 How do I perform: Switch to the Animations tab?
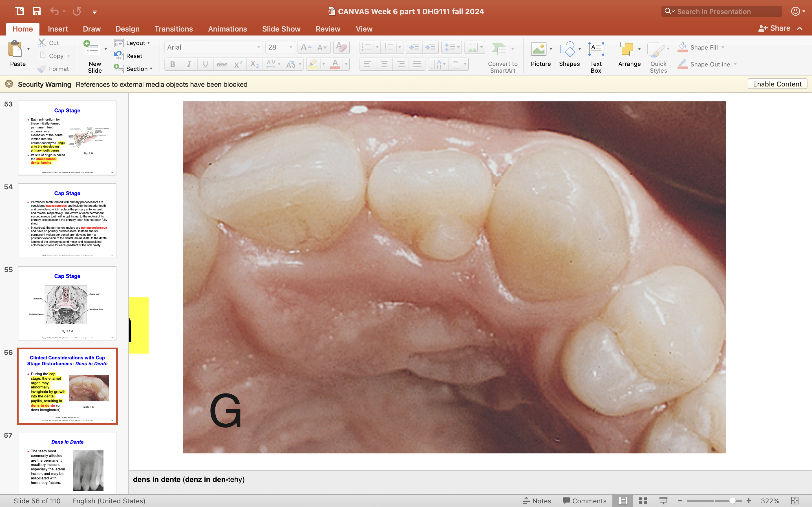tap(227, 29)
